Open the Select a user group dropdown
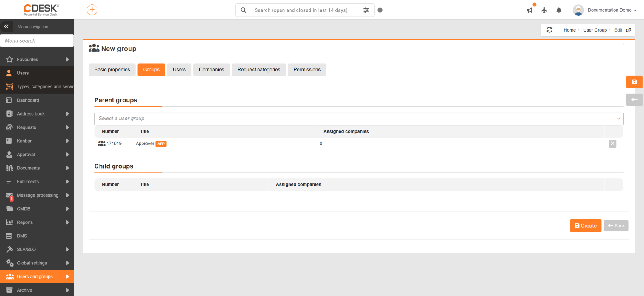This screenshot has height=296, width=644. (x=359, y=119)
